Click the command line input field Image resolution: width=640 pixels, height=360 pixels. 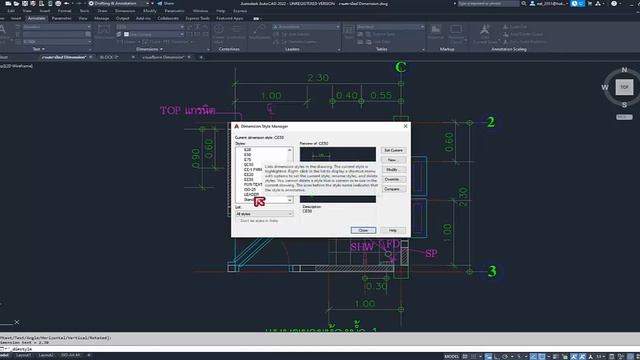[320, 349]
